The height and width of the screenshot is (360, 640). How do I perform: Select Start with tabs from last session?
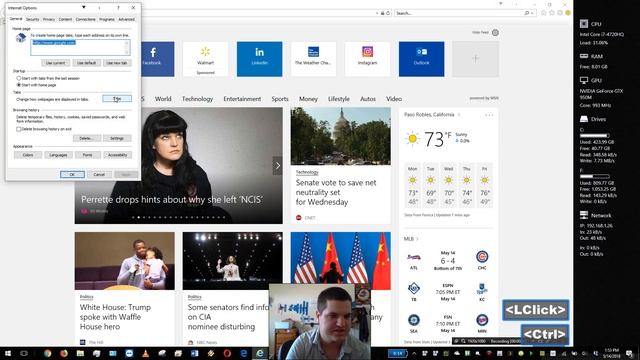click(19, 78)
